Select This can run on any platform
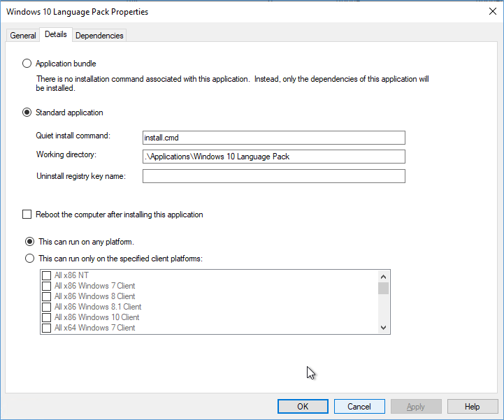 (30, 241)
